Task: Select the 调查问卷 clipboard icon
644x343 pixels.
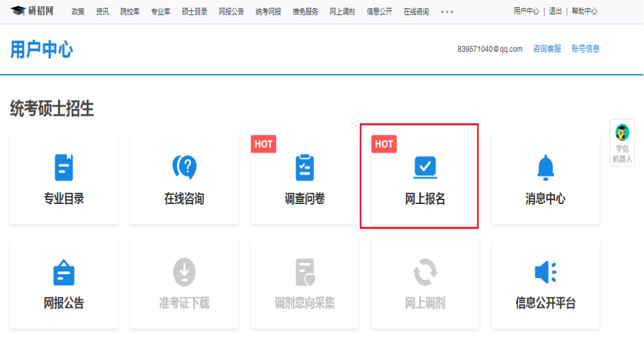Action: click(x=304, y=168)
